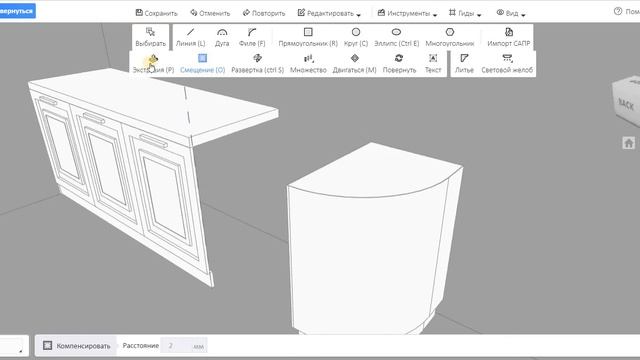This screenshot has width=640, height=360.
Task: Activate the Двигаться (M) move tool
Action: pyautogui.click(x=354, y=64)
